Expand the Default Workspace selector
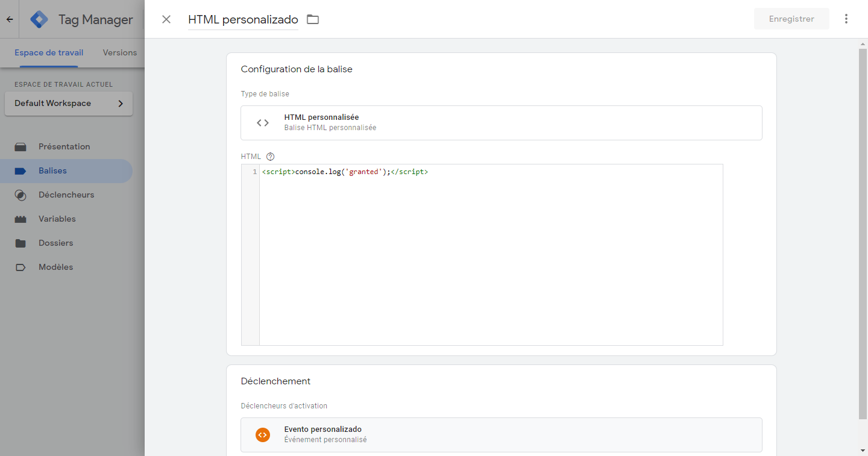 [x=69, y=104]
